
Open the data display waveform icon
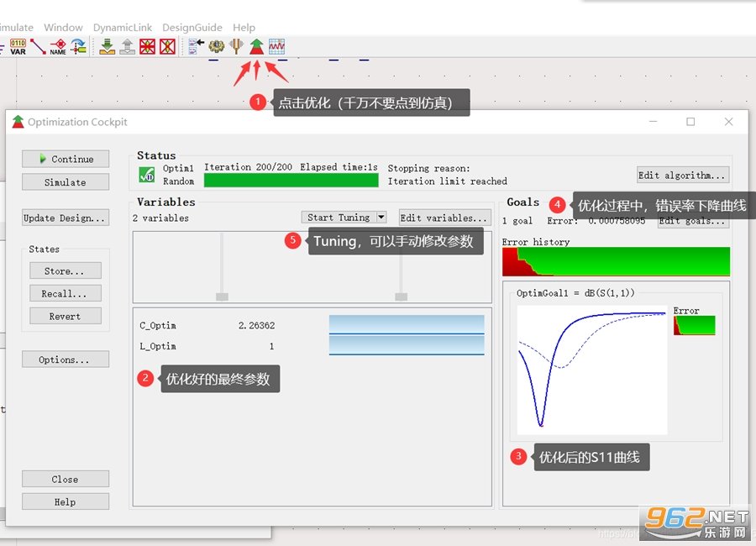coord(276,46)
